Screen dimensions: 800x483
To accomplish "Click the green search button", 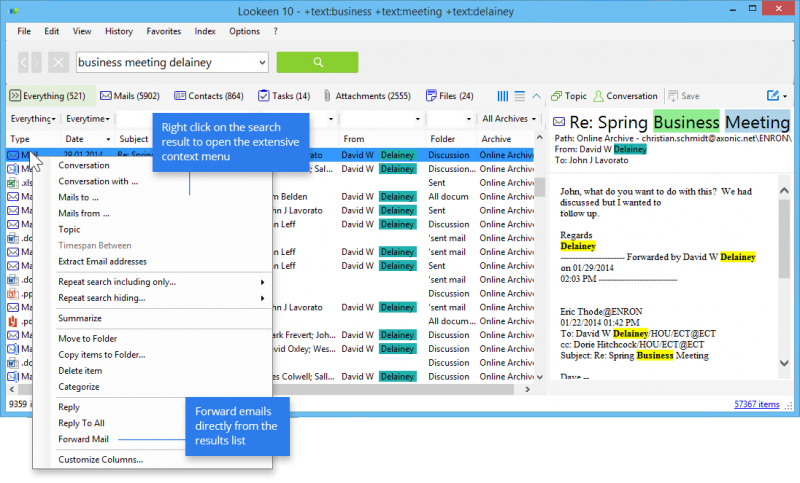I will coord(317,62).
